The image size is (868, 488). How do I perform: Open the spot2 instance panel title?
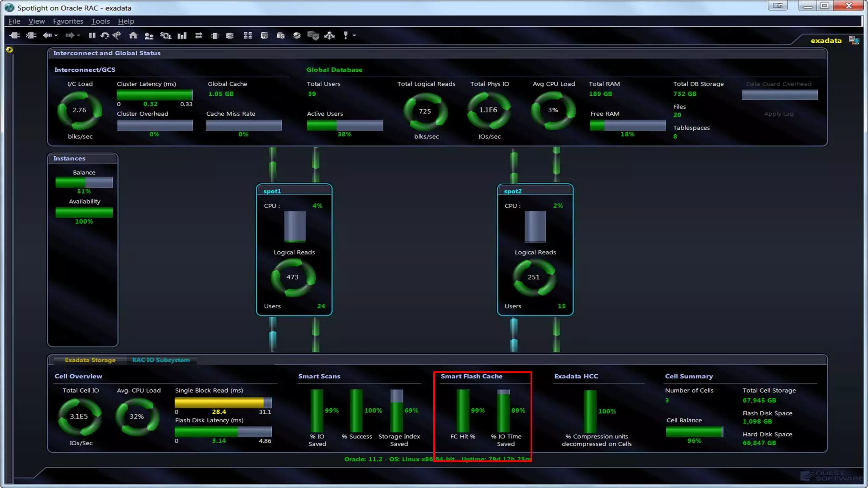512,191
